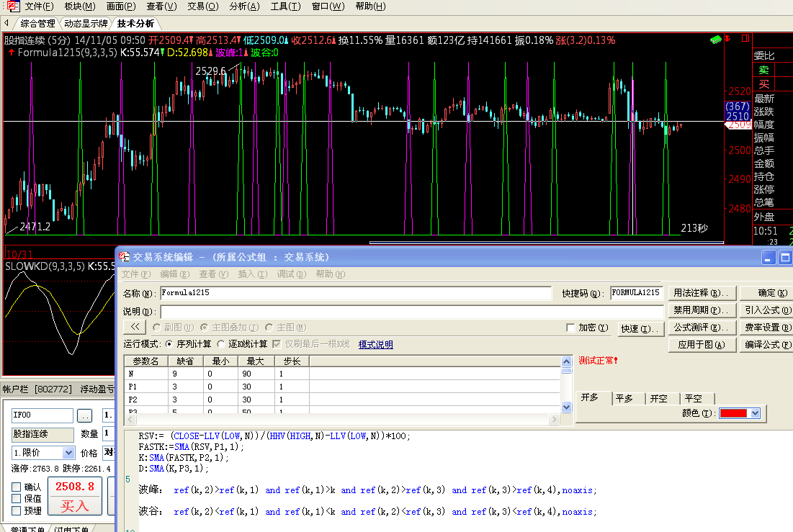Minimize the 交易系统编辑 window

click(x=768, y=258)
